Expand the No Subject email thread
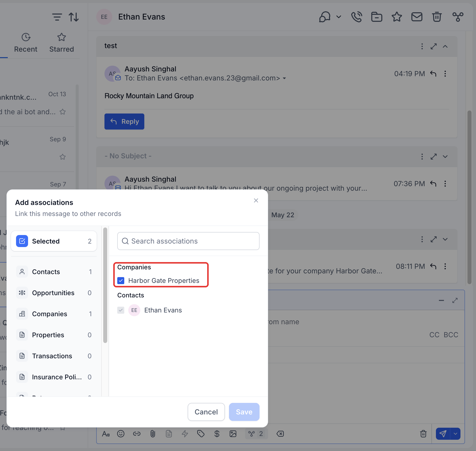This screenshot has height=451, width=476. (x=445, y=157)
